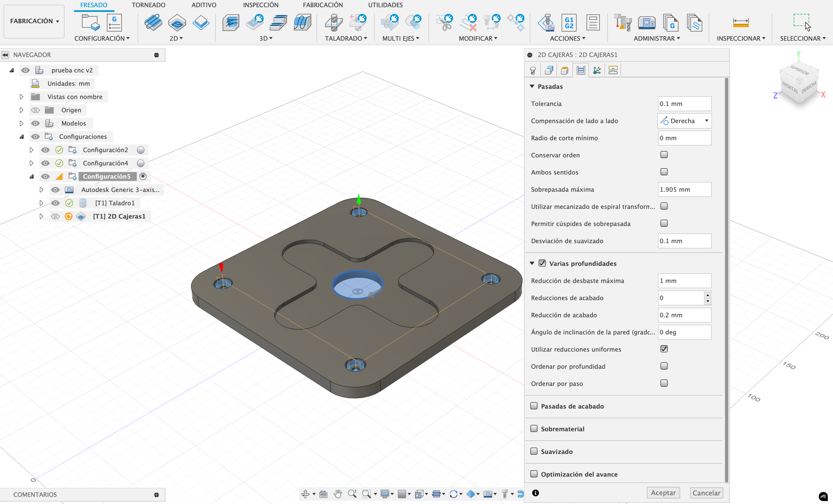The image size is (833, 504).
Task: Click the 2D pocket toolpath icon
Action: point(177,23)
